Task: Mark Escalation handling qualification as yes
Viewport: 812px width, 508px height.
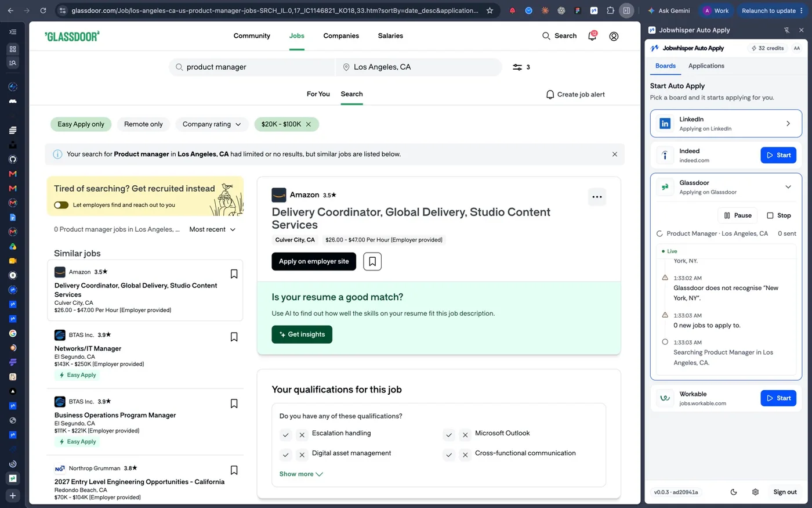Action: point(285,434)
